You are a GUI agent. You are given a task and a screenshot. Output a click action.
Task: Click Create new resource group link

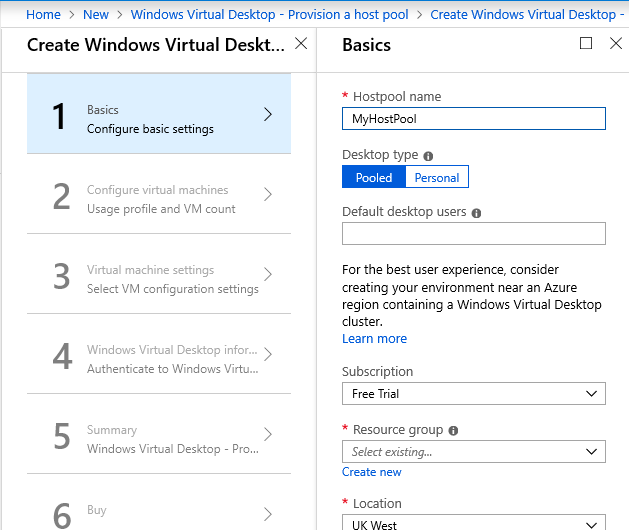pyautogui.click(x=371, y=472)
